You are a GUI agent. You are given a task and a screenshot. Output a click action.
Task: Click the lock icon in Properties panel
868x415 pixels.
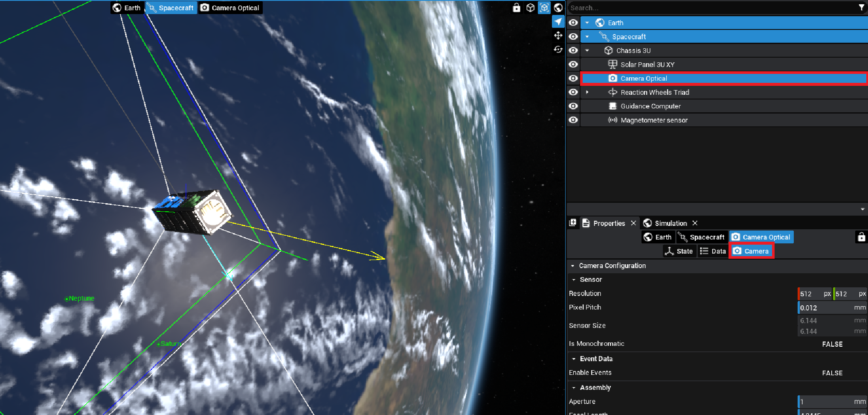click(861, 237)
